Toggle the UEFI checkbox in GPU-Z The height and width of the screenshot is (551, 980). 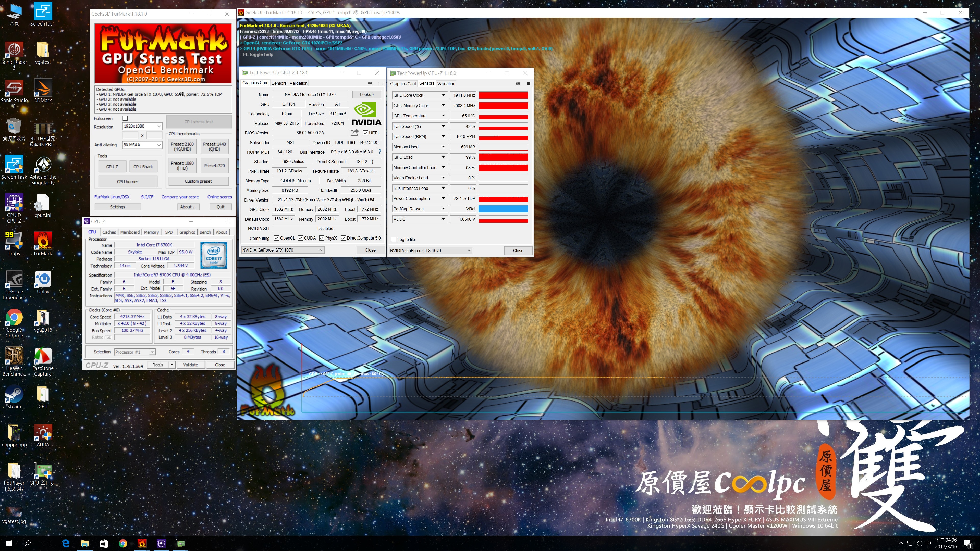pyautogui.click(x=365, y=133)
